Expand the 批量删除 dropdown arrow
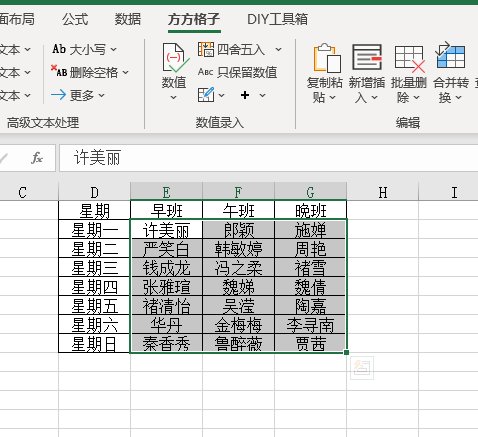Image resolution: width=478 pixels, height=437 pixels. (416, 98)
